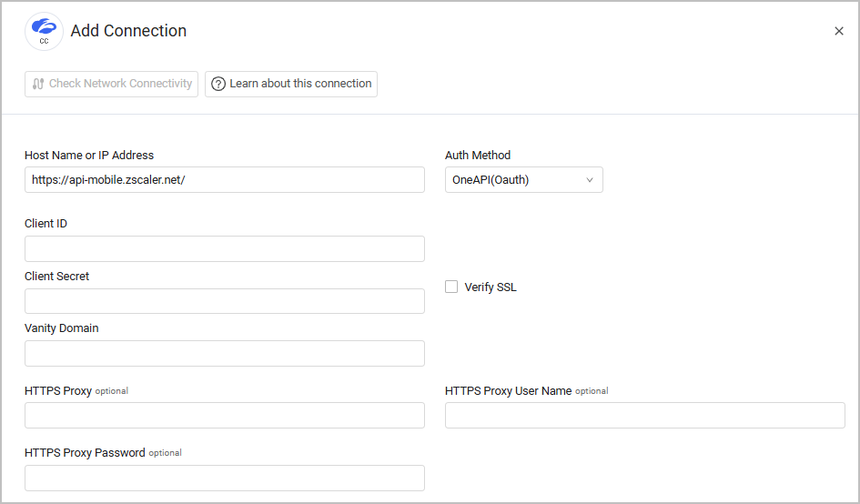Click the Host Name or IP Address field

coord(224,180)
